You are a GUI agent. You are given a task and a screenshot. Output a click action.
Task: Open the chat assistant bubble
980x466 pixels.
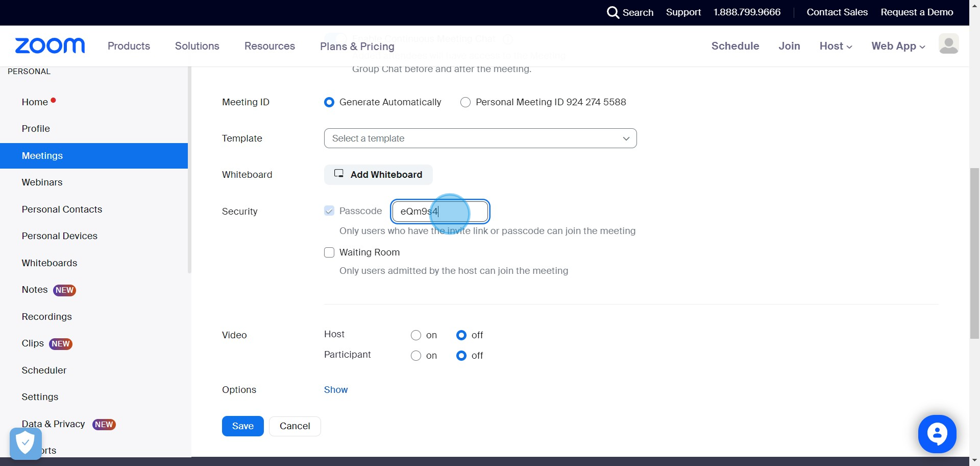[937, 434]
